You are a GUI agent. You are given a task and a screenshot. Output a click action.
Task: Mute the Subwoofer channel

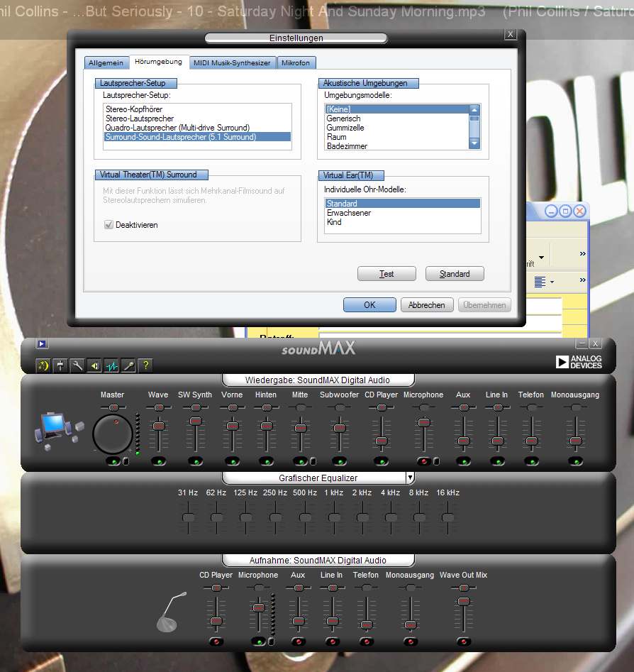[340, 461]
